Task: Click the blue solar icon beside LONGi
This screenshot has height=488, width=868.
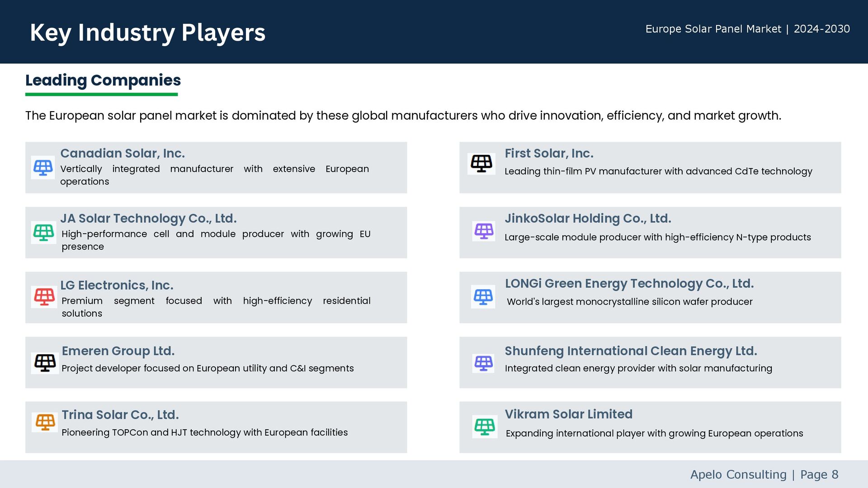Action: 483,297
